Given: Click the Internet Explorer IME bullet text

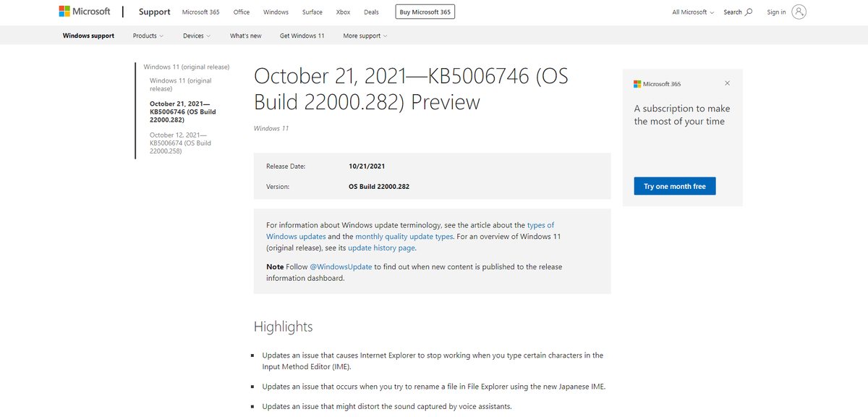Looking at the screenshot, I should pyautogui.click(x=433, y=361).
